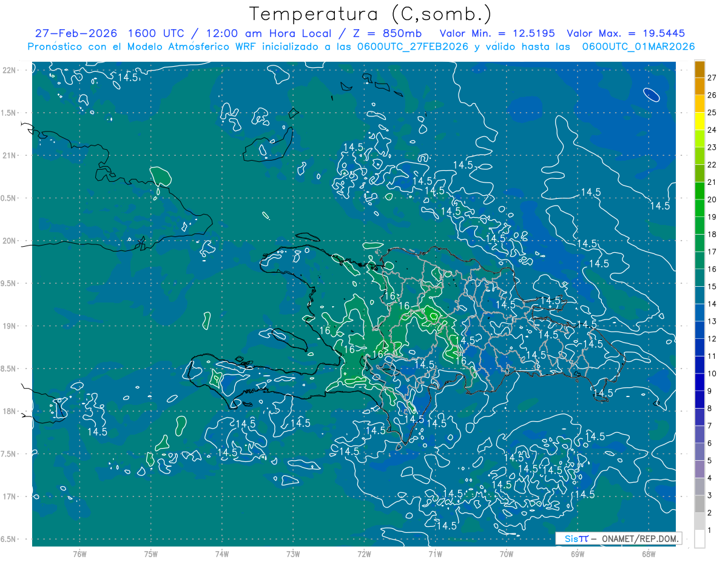Click the 22N latitude axis label
The width and height of the screenshot is (728, 562).
(x=9, y=70)
